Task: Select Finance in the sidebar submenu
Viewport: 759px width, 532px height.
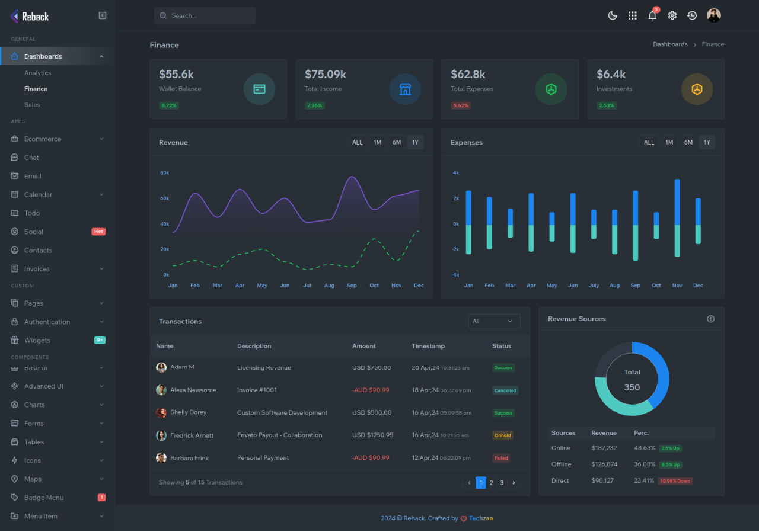Action: point(36,89)
